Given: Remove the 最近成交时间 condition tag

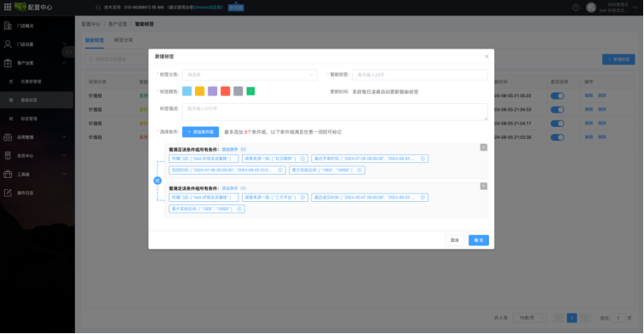Looking at the screenshot, I should click(423, 198).
